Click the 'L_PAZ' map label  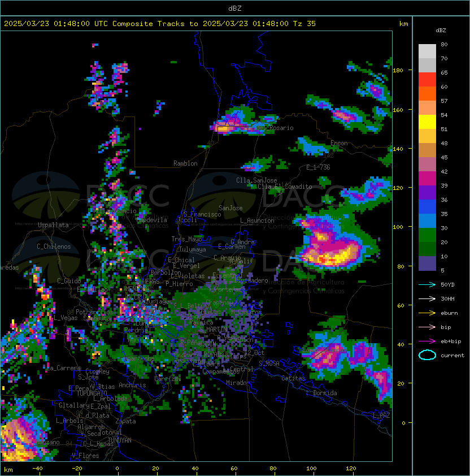coord(381,416)
